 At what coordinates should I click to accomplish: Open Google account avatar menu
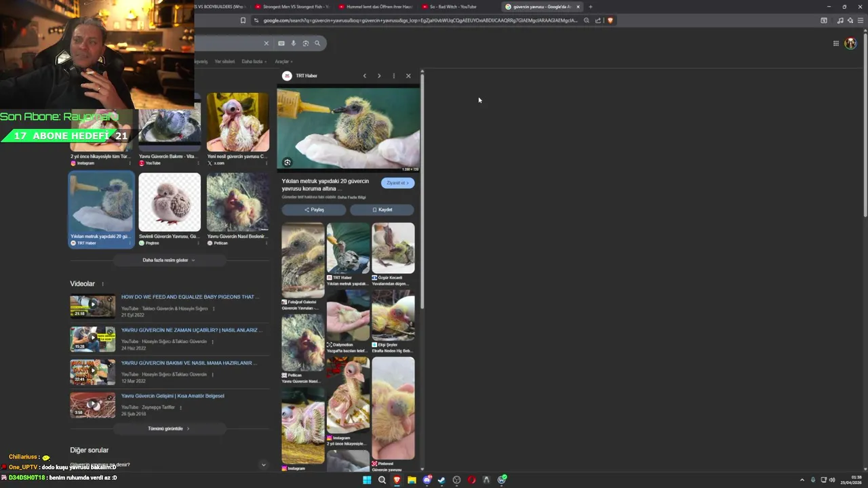(x=850, y=43)
